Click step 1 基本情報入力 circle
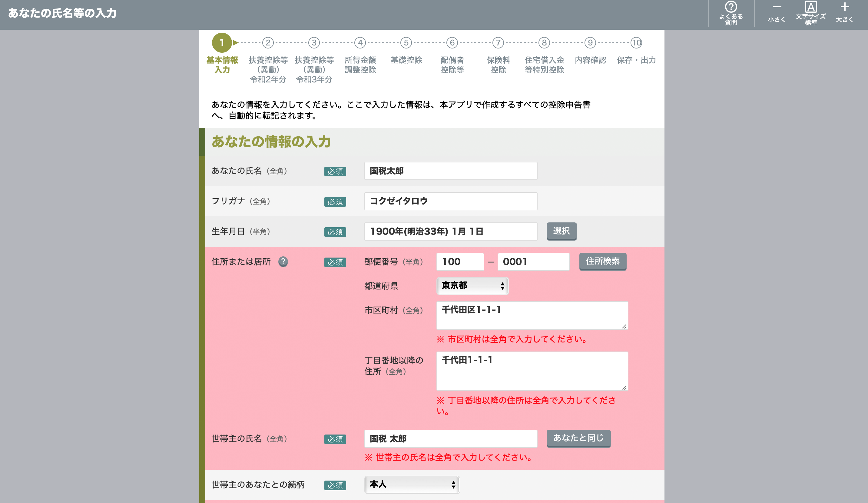 222,43
